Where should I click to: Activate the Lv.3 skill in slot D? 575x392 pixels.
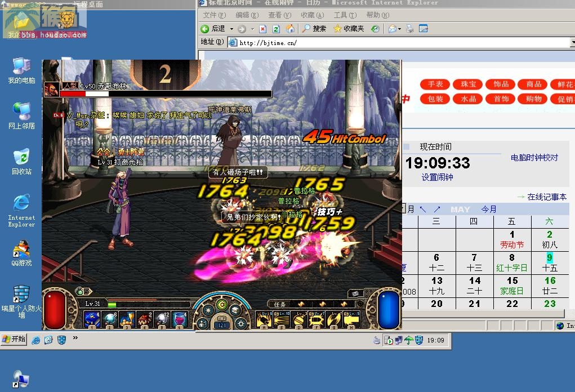299,319
